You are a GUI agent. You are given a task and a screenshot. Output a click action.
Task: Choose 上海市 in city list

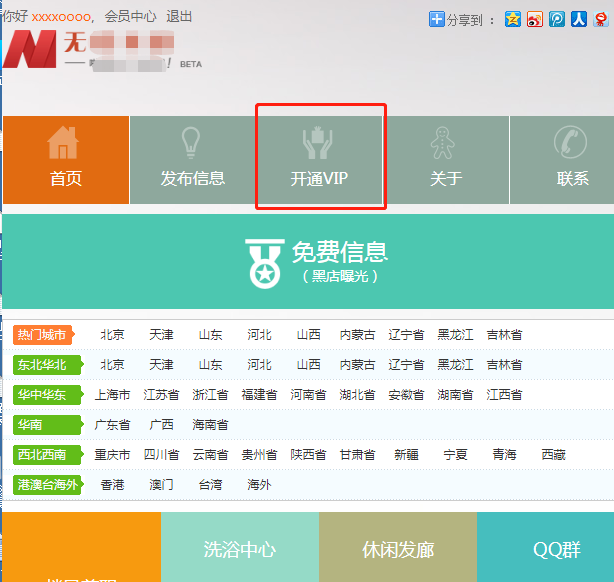tap(112, 395)
